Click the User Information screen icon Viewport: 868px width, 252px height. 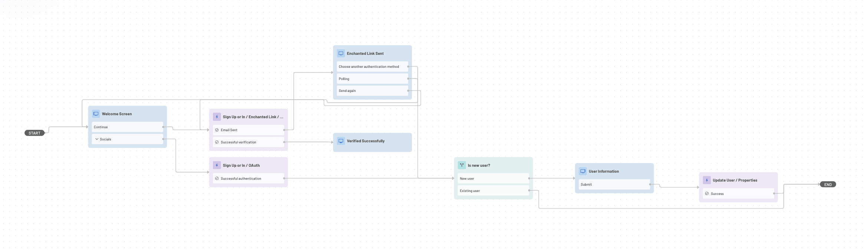(x=582, y=171)
